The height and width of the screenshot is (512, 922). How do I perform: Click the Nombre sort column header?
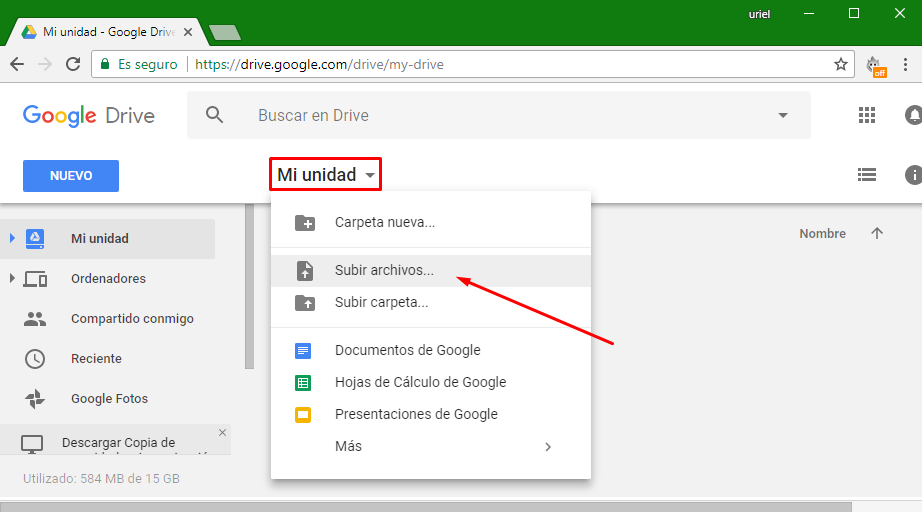(822, 233)
